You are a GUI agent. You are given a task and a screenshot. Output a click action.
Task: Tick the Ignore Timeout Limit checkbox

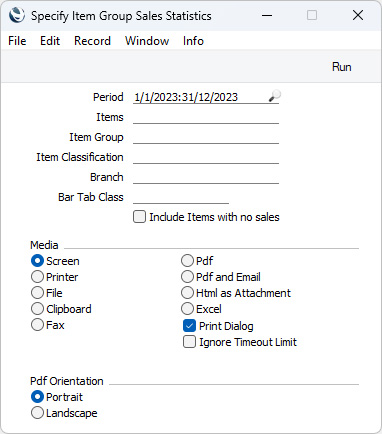click(189, 342)
